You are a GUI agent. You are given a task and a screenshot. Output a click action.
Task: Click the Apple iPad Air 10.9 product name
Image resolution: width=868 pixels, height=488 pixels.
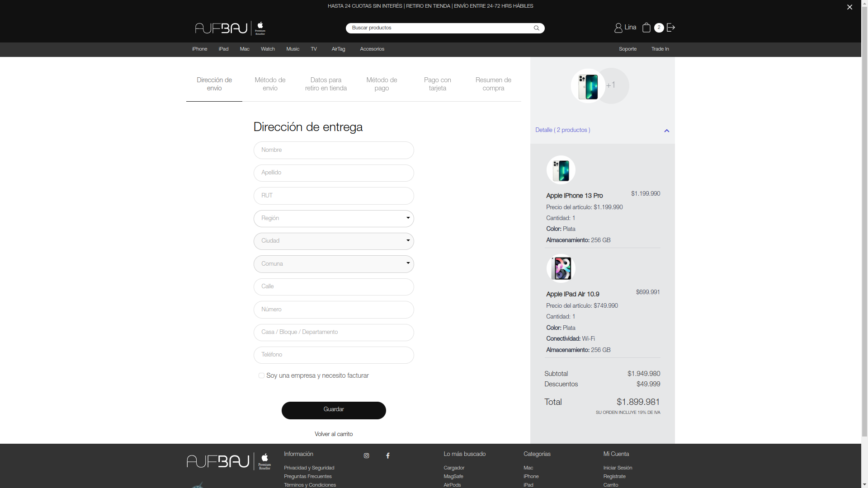click(x=572, y=294)
